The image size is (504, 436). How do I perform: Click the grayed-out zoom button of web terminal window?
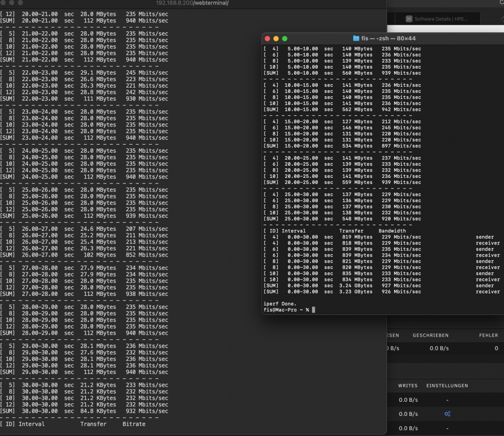pos(20,3)
